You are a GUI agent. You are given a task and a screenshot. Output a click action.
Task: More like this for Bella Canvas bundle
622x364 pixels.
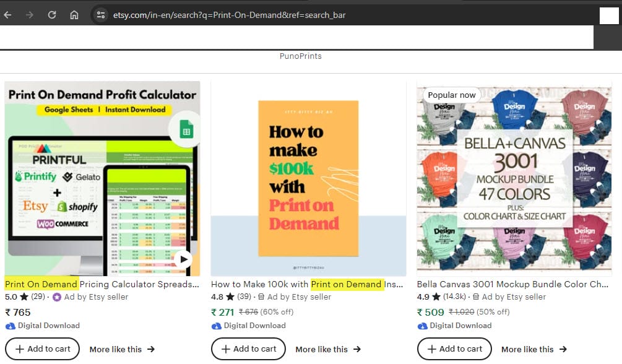pos(534,349)
